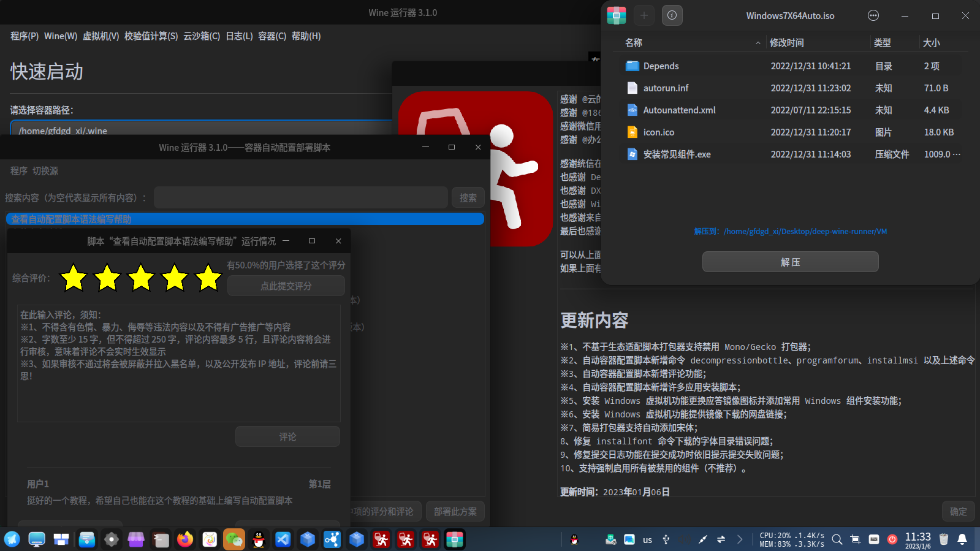Image resolution: width=980 pixels, height=551 pixels.
Task: Open the 云沙箱(C) menu
Action: click(202, 36)
